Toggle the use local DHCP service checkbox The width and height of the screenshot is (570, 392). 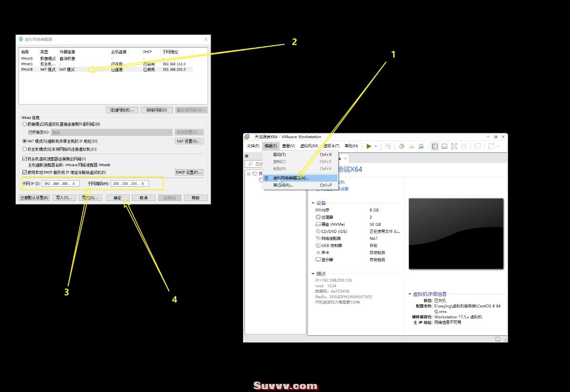[25, 172]
